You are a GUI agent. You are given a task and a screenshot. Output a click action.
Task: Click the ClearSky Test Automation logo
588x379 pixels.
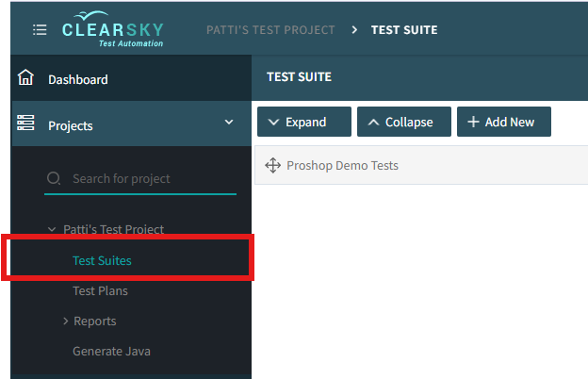(113, 29)
